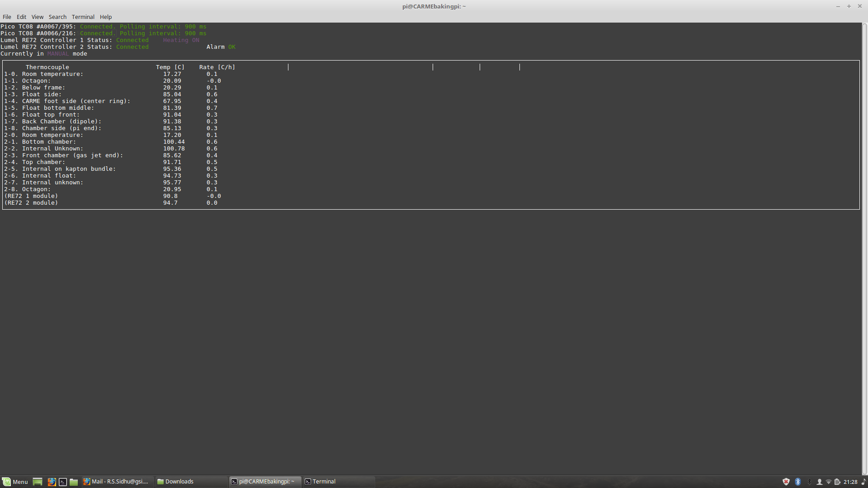Image resolution: width=868 pixels, height=488 pixels.
Task: Open the Search menu
Action: pos(57,17)
